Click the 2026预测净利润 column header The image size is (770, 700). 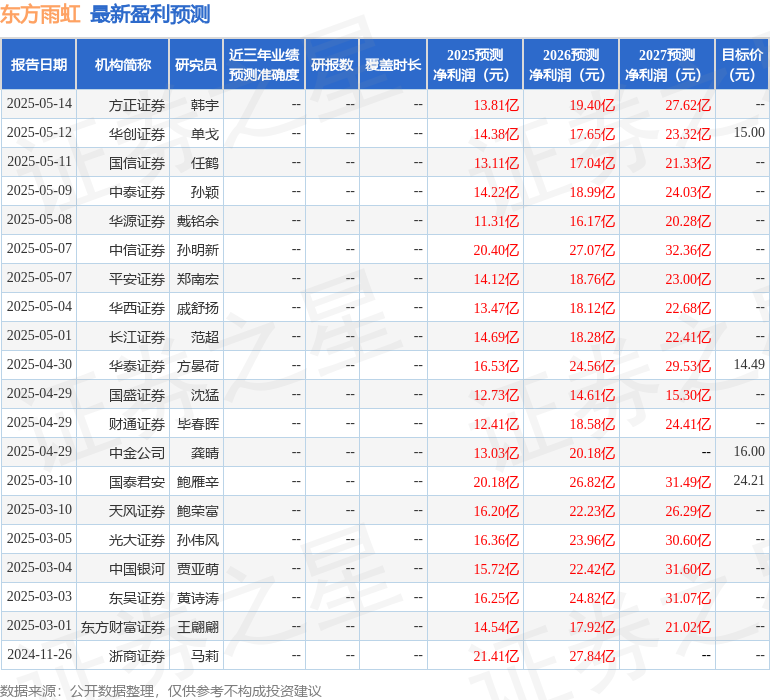tap(571, 65)
